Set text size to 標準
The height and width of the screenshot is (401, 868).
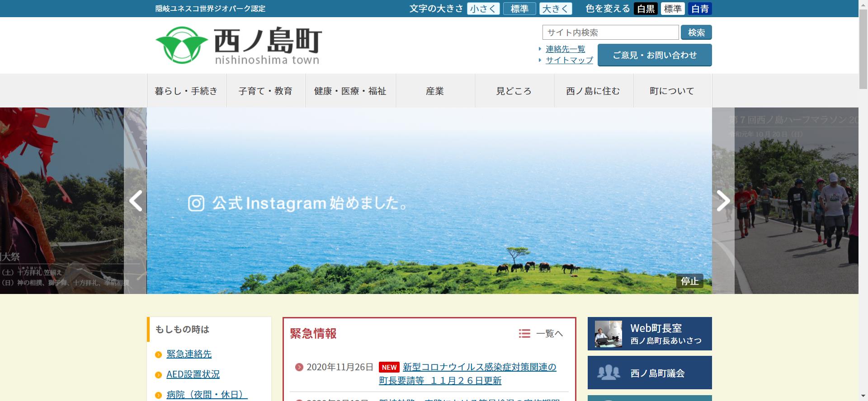tap(519, 9)
